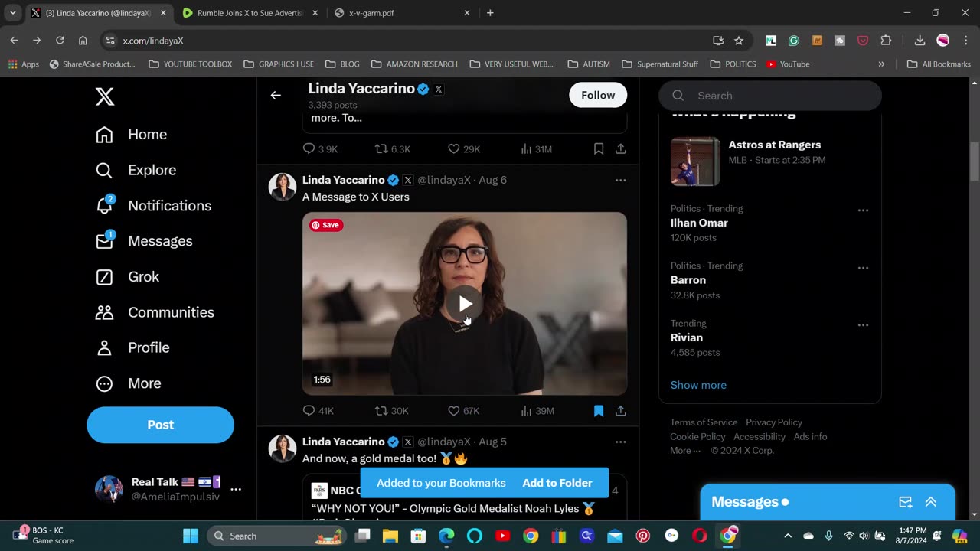Image resolution: width=980 pixels, height=551 pixels.
Task: Open more options for Aug 5 post
Action: click(621, 442)
